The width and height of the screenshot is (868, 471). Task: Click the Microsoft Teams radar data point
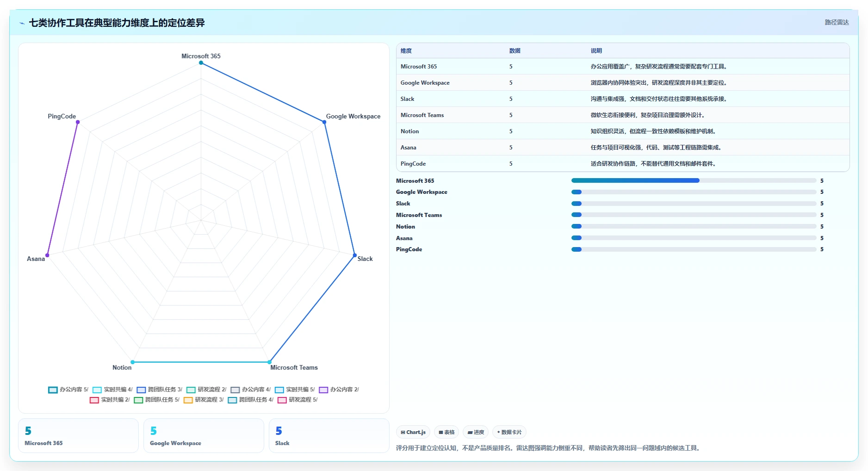(x=269, y=362)
